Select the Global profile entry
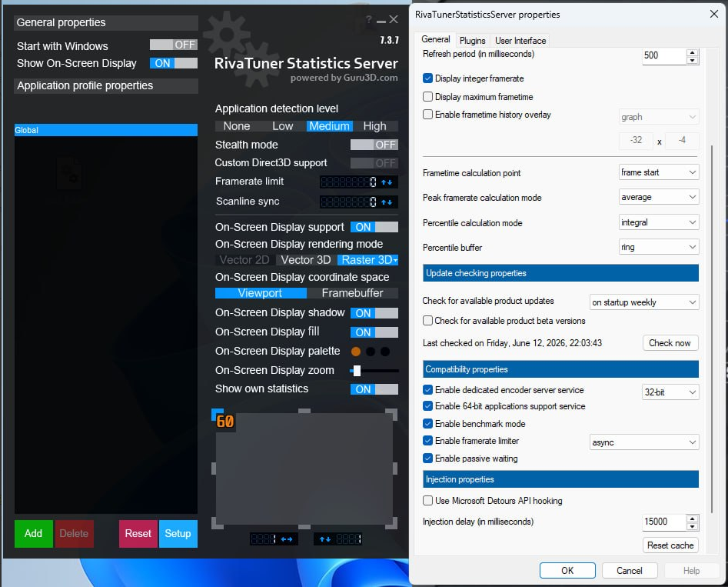This screenshot has height=587, width=728. coord(106,130)
